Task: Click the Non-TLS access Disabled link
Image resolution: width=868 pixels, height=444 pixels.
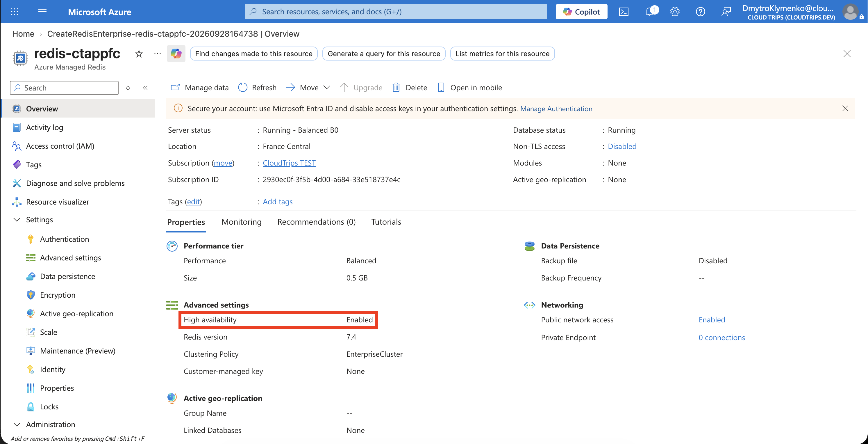Action: (622, 146)
